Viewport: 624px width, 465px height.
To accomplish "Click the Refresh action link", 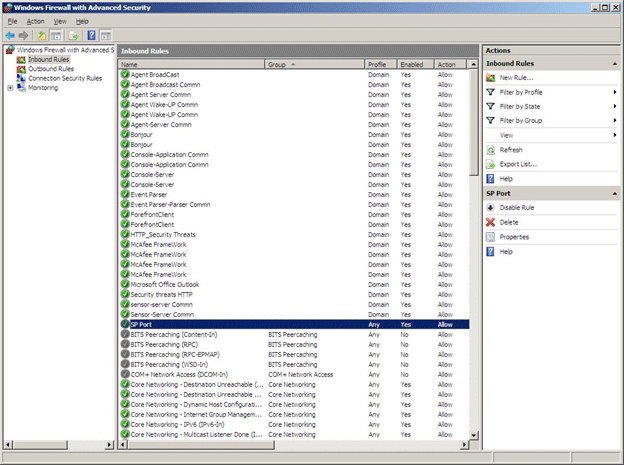I will click(x=511, y=150).
